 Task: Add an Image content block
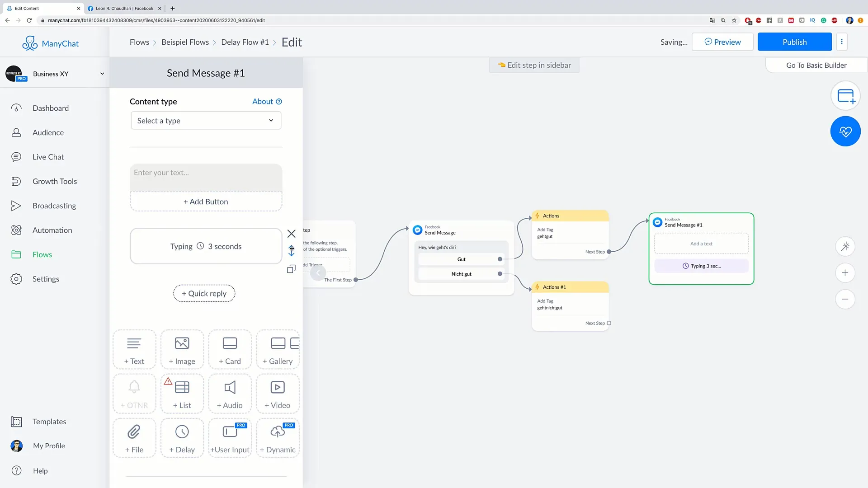click(x=182, y=350)
